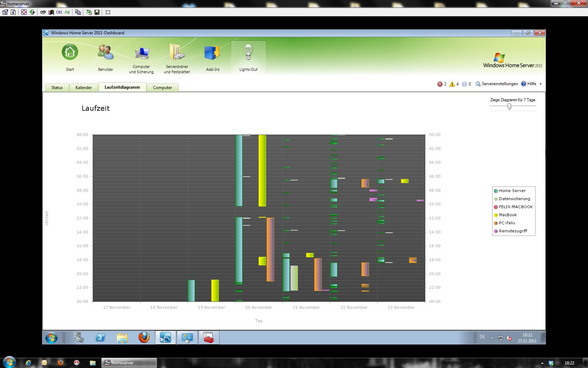Open the host Windows Start orb
Image resolution: width=588 pixels, height=368 pixels.
click(9, 362)
